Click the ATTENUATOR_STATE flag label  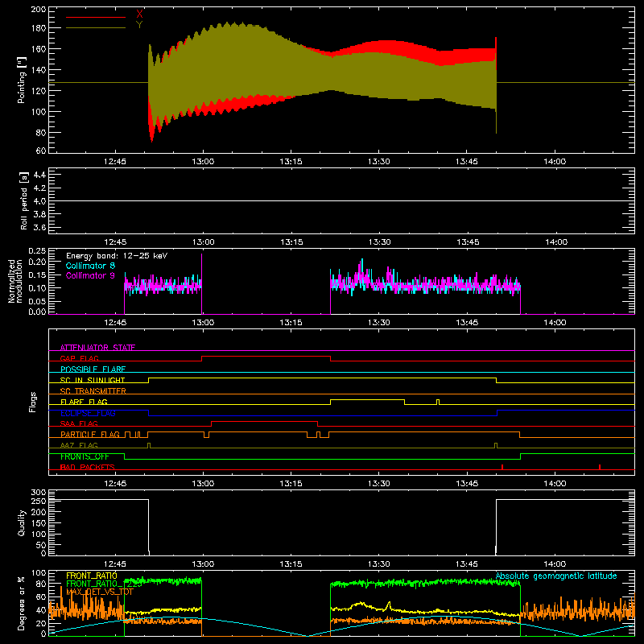coord(97,348)
